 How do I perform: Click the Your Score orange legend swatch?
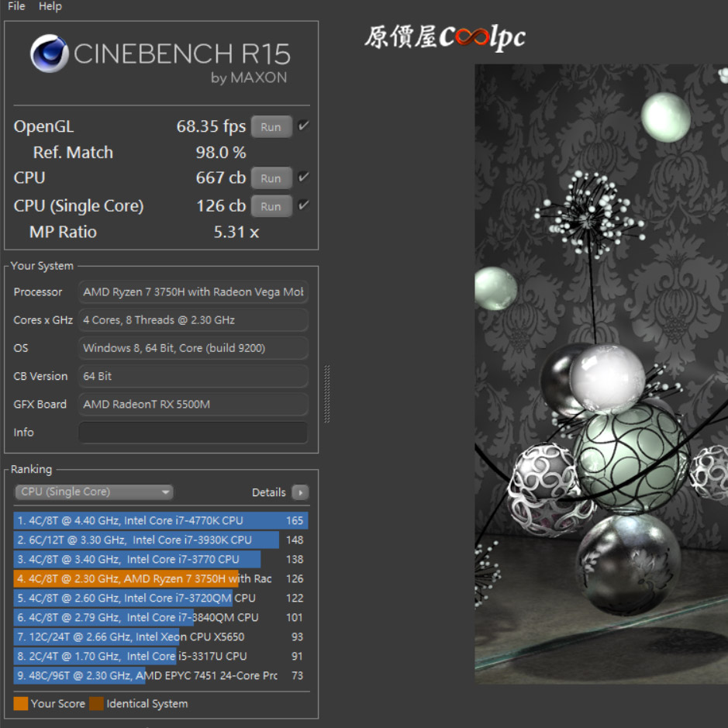[21, 703]
